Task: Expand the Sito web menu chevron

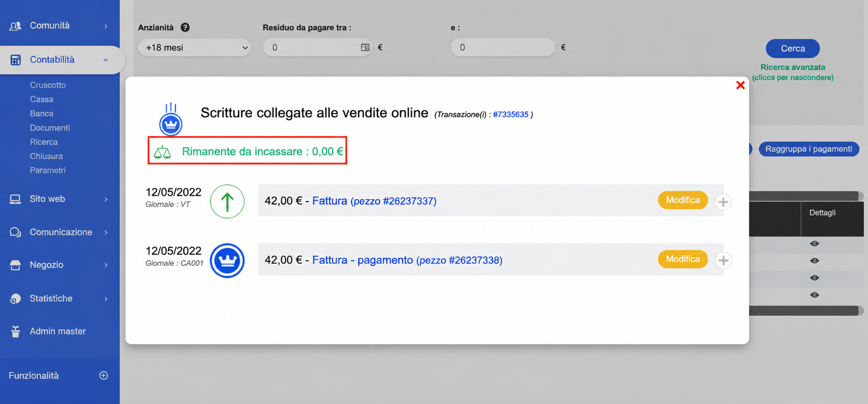Action: point(106,200)
